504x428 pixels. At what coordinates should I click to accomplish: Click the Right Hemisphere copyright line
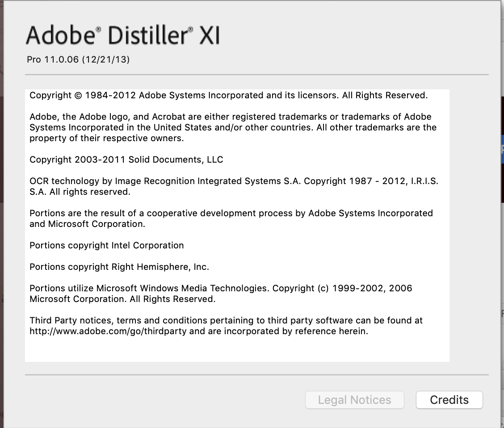tap(119, 267)
